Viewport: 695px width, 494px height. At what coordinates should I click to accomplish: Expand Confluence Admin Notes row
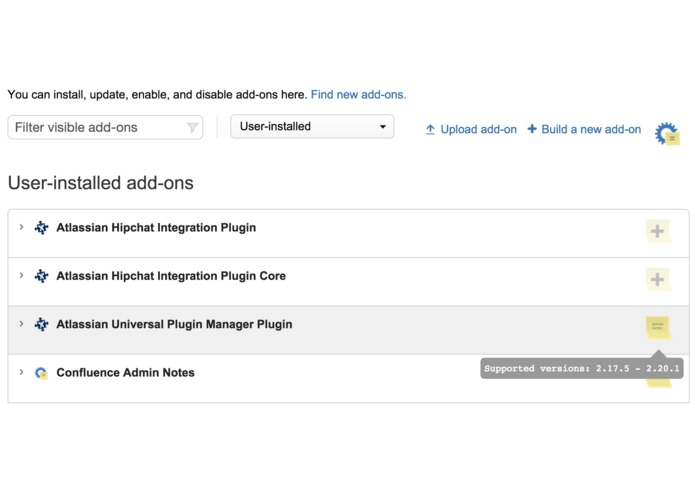point(21,372)
